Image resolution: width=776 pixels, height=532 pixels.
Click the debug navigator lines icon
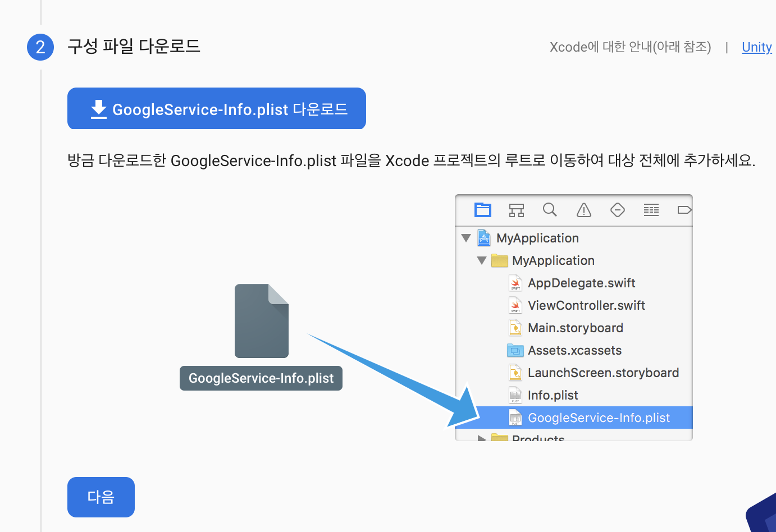651,210
